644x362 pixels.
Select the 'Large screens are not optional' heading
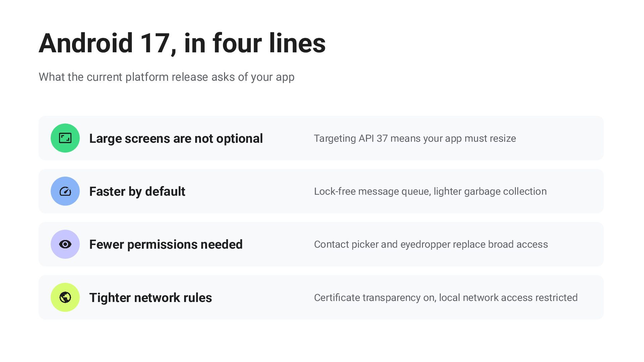coord(176,138)
